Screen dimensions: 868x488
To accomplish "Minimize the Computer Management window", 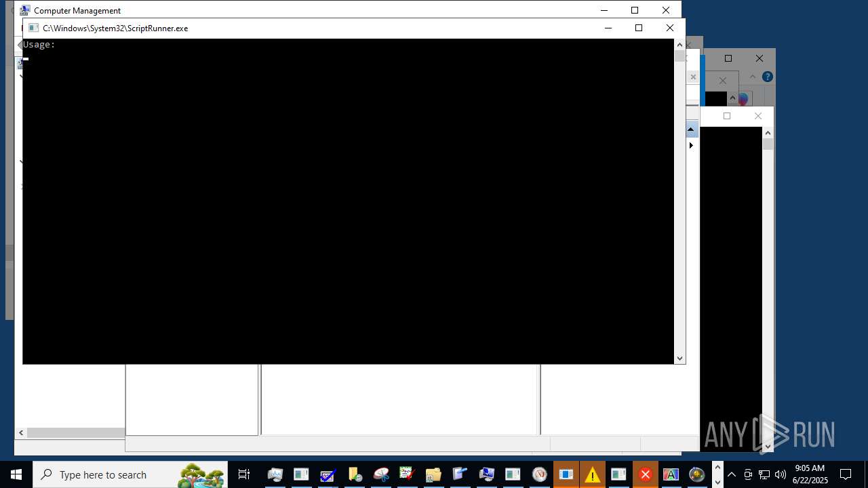I will click(x=604, y=10).
